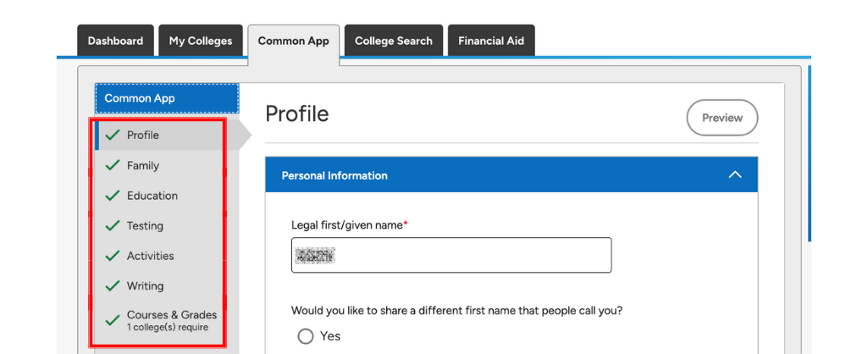Click the green checkmark beside Family

tap(113, 165)
